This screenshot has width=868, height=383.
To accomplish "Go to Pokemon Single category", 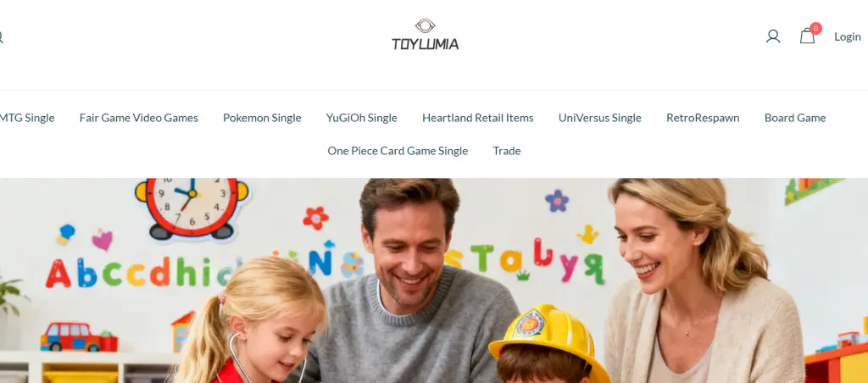I will [262, 118].
